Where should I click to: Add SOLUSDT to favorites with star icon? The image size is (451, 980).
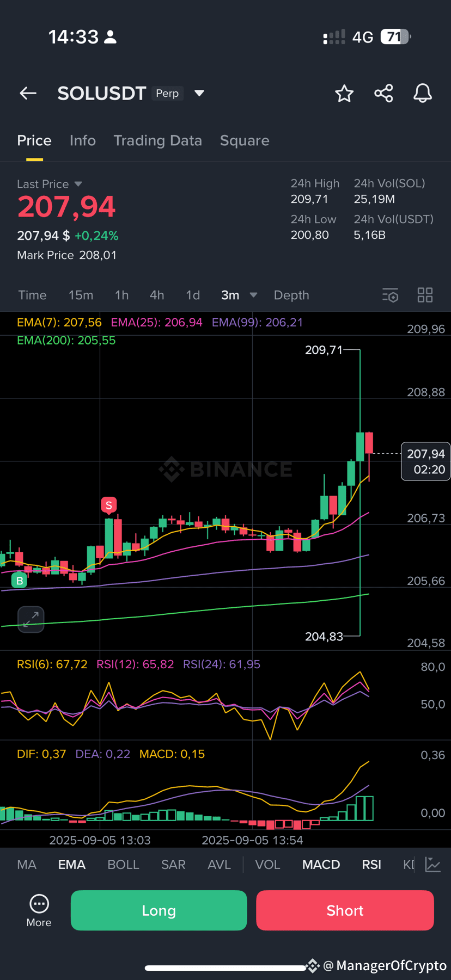click(344, 94)
